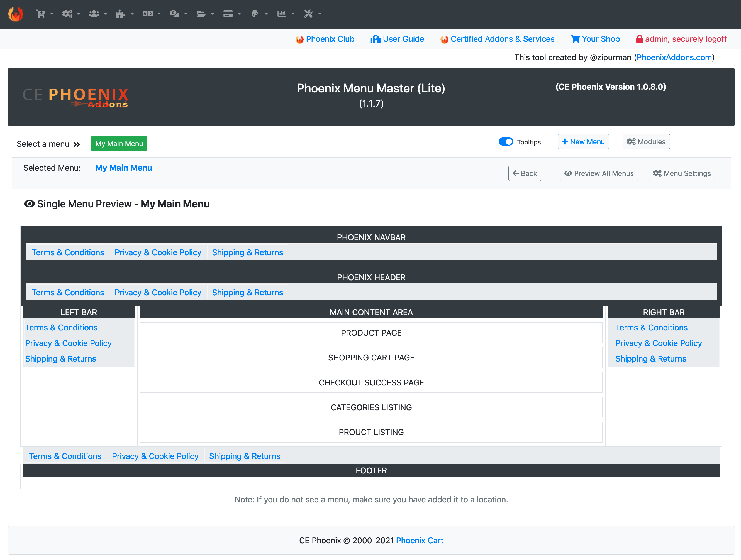Image resolution: width=741 pixels, height=560 pixels.
Task: Open the PayPal menu icon
Action: [255, 14]
